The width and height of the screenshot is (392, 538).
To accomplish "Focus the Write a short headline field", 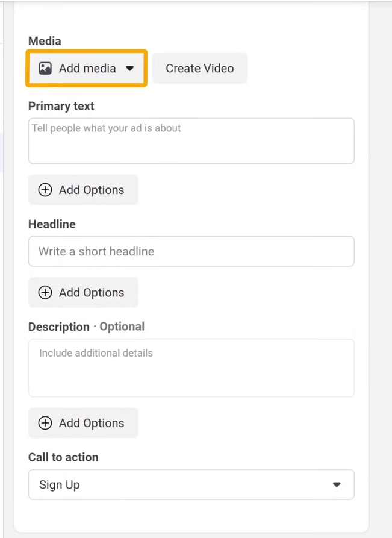I will (x=191, y=251).
